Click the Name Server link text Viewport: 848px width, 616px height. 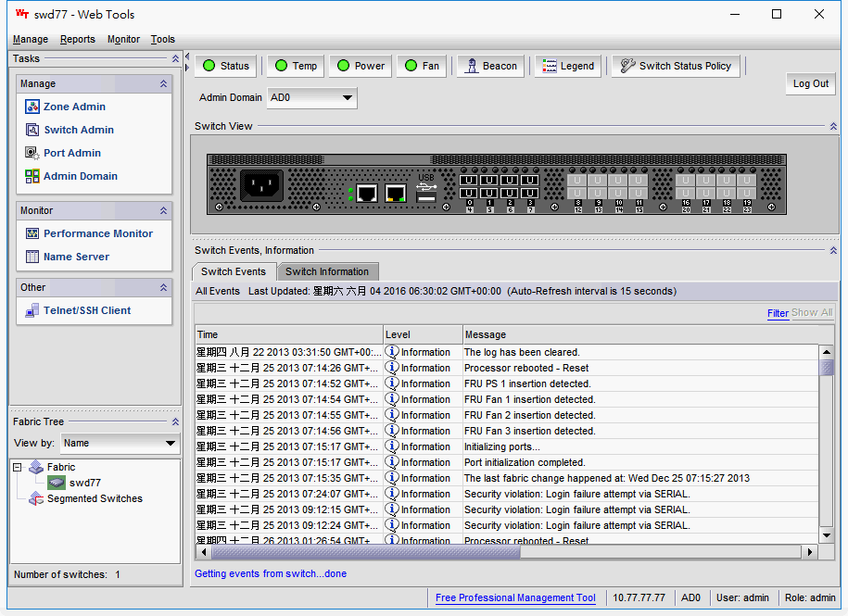76,257
